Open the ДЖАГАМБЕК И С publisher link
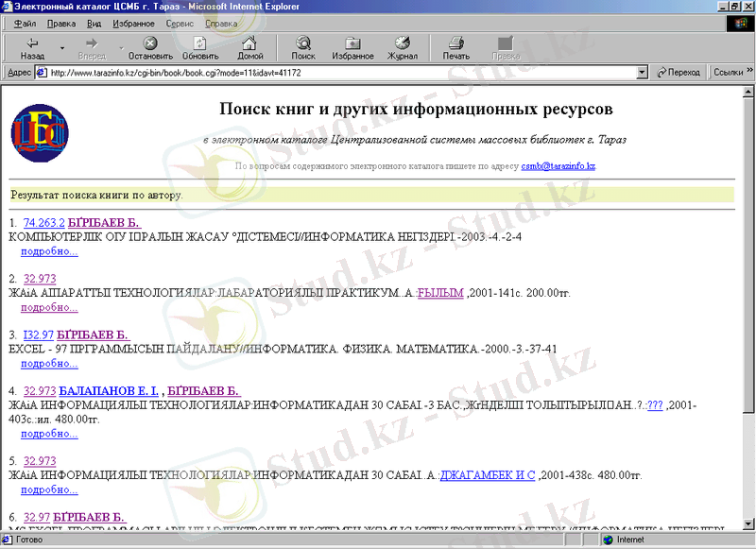 (x=488, y=475)
